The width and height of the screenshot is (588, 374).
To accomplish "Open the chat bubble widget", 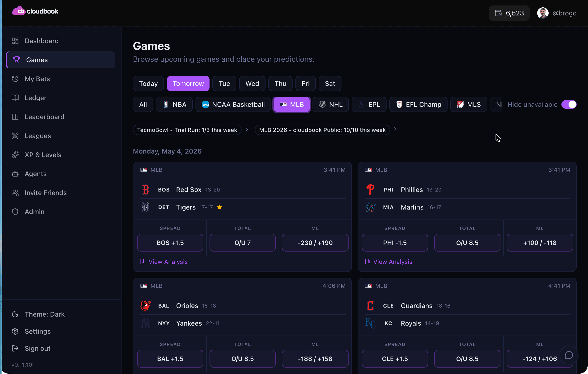I will click(x=569, y=355).
